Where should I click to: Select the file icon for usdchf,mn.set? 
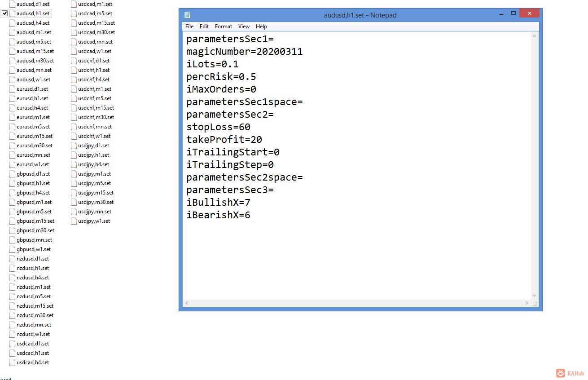pyautogui.click(x=74, y=127)
